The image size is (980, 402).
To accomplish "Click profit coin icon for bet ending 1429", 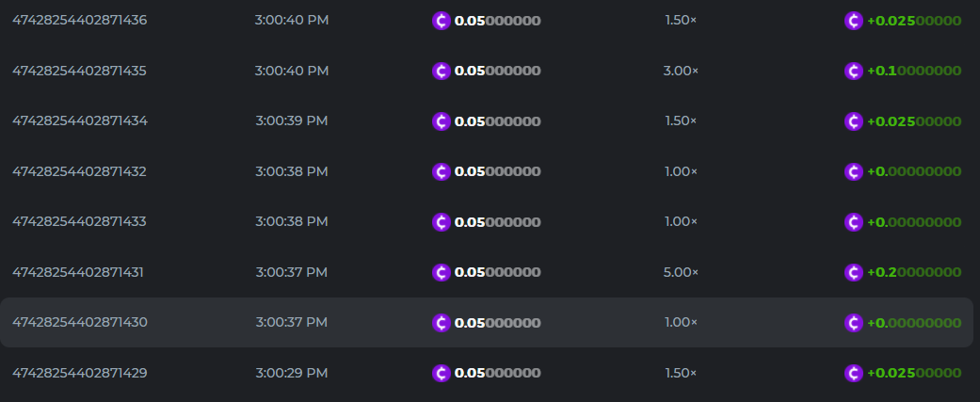I will click(x=854, y=373).
